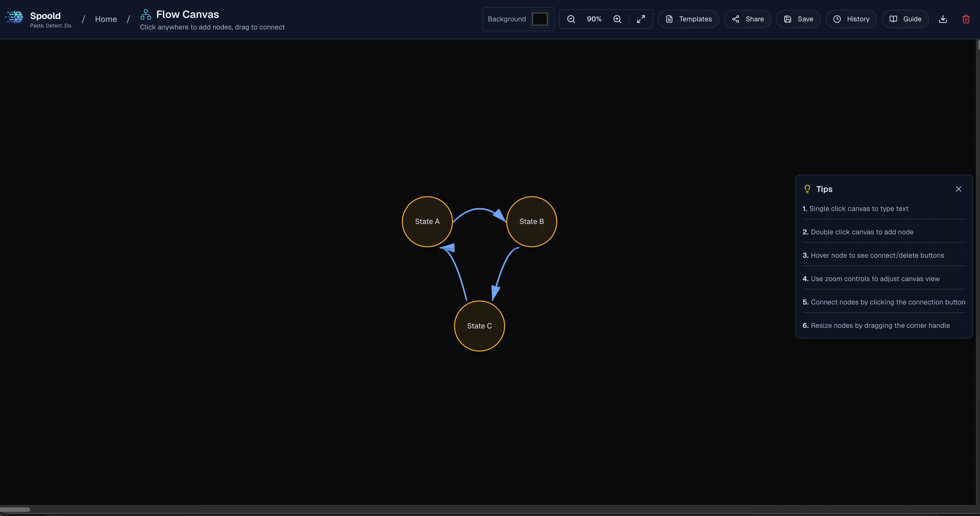Go to the Home breadcrumb link

(x=106, y=19)
